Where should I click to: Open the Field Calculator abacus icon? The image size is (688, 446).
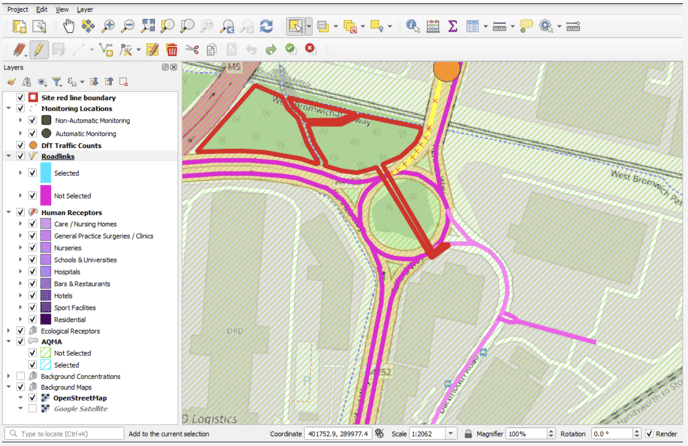tap(433, 26)
